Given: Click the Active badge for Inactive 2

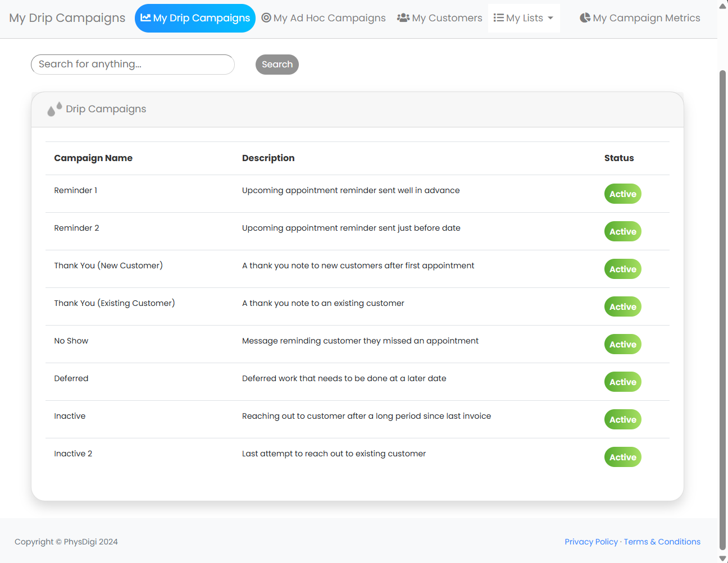Looking at the screenshot, I should (x=623, y=457).
